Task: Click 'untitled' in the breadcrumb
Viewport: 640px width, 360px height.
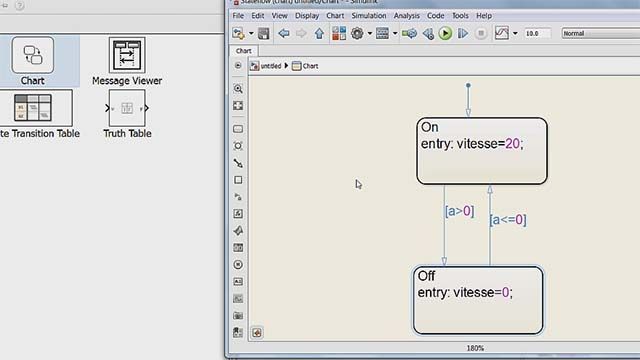Action: 271,66
